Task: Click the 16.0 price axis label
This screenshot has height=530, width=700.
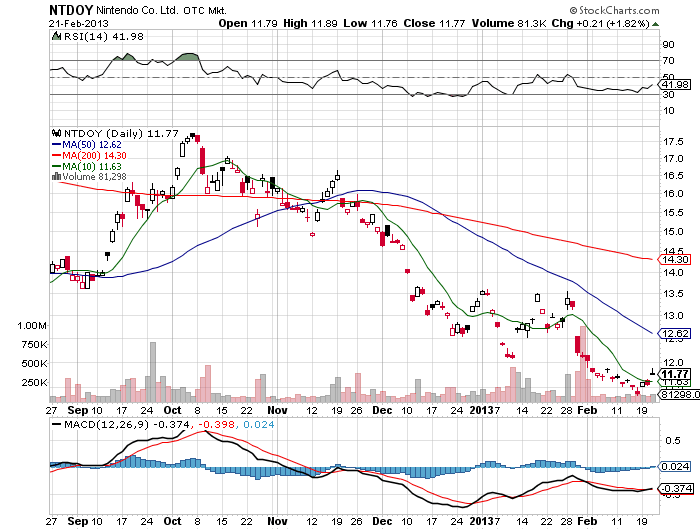Action: (673, 194)
